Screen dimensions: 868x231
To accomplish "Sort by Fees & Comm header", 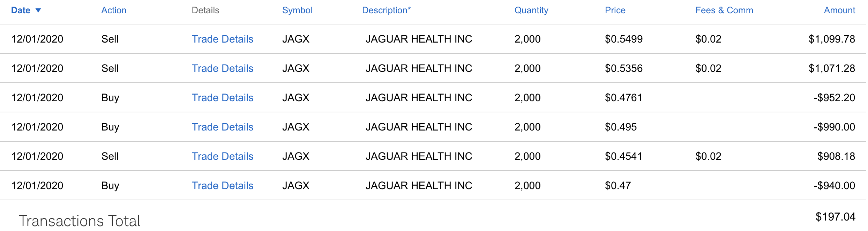I will (724, 10).
